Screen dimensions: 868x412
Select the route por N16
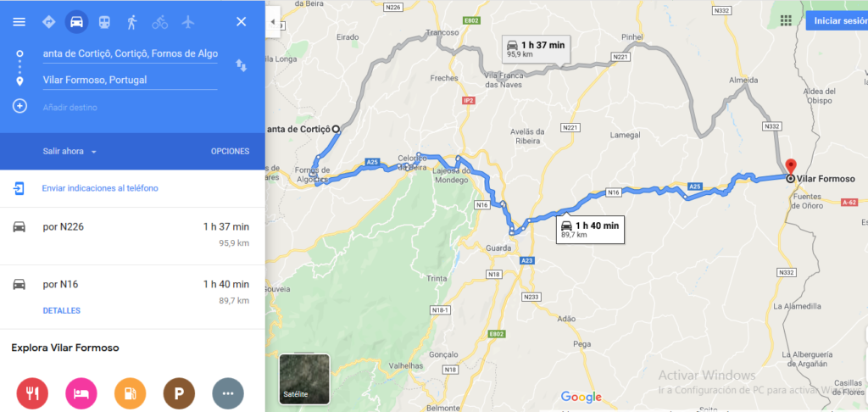point(132,297)
